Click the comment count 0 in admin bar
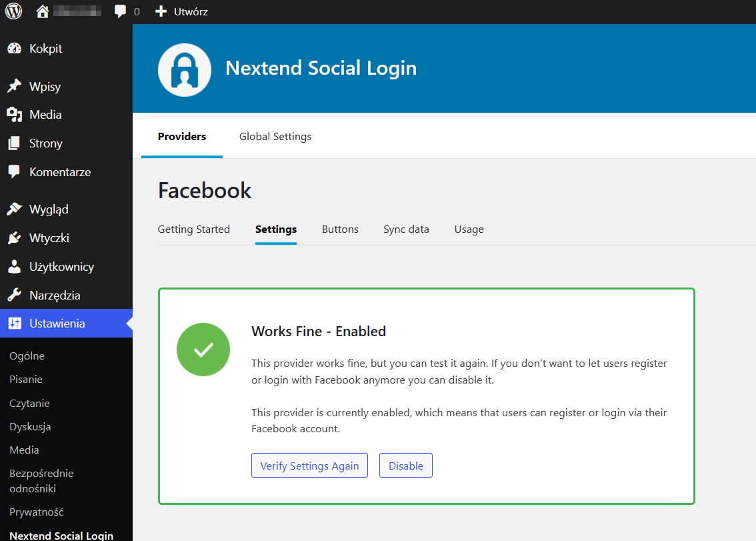Screen dimensions: 756x541 pyautogui.click(x=137, y=11)
